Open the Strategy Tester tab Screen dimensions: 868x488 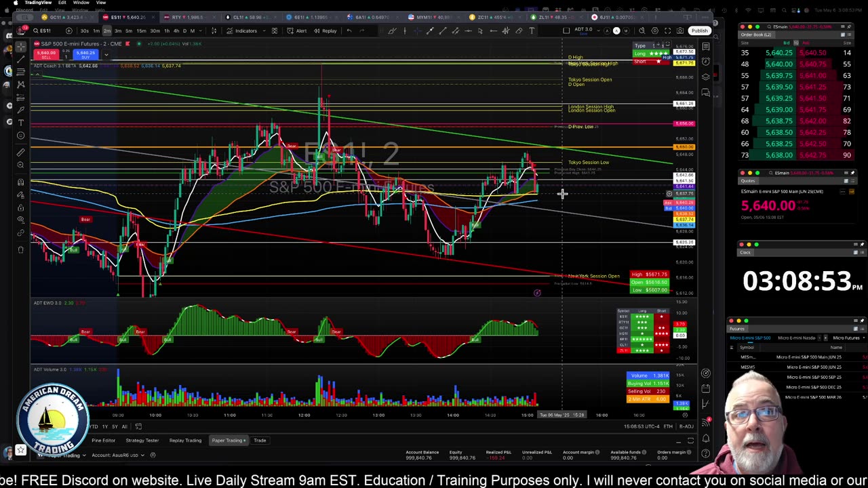coord(142,441)
